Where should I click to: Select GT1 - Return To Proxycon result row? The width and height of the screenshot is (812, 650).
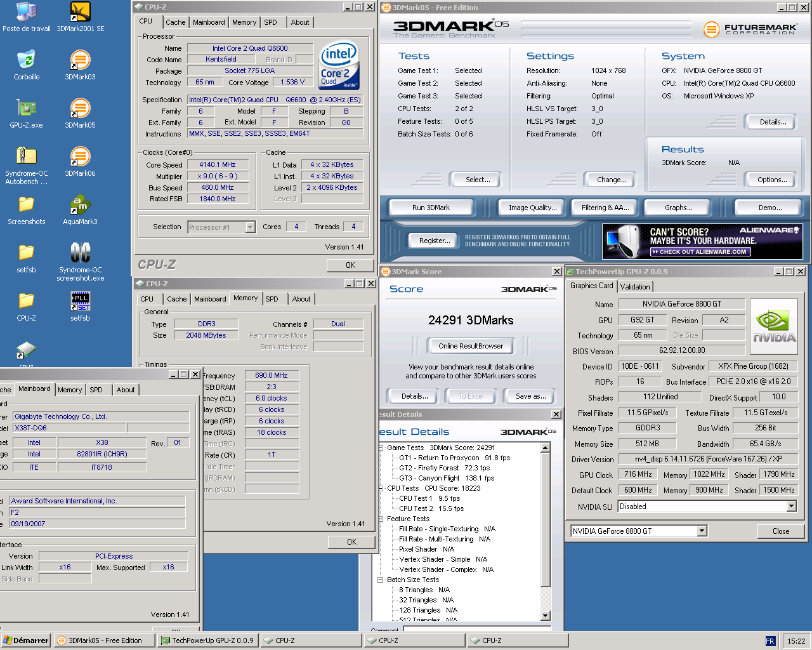(454, 458)
